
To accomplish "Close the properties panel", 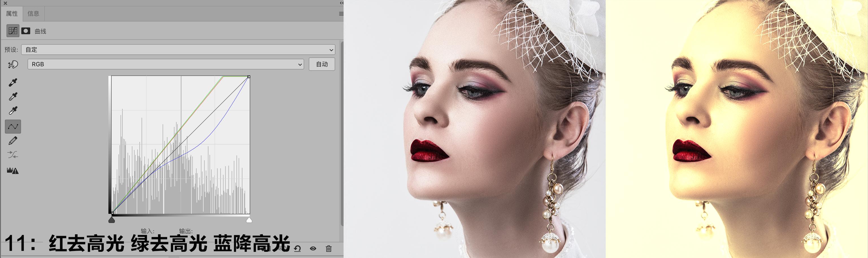I will point(5,3).
